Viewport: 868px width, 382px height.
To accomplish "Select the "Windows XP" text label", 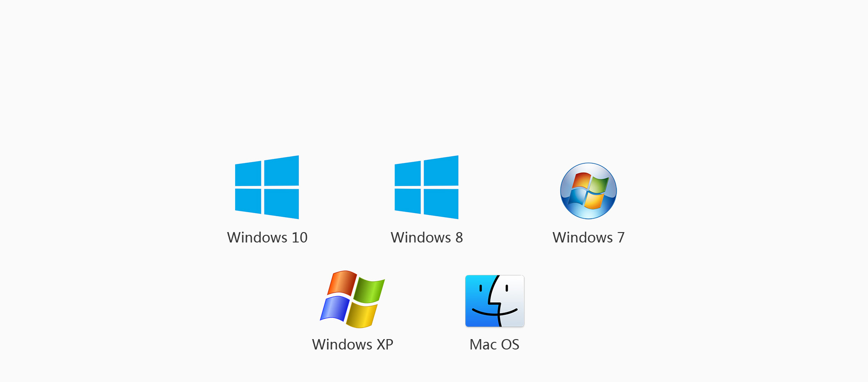I will pos(353,345).
